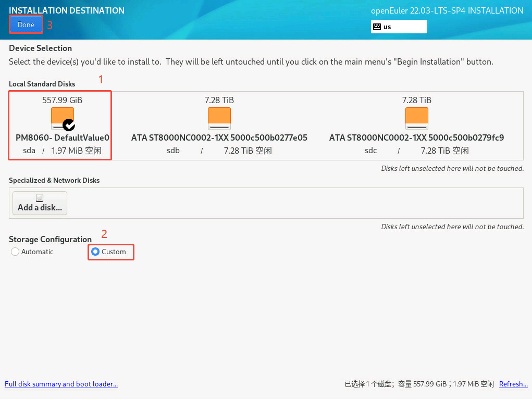532x400 pixels.
Task: Click the sdc device name text
Action: click(x=371, y=151)
